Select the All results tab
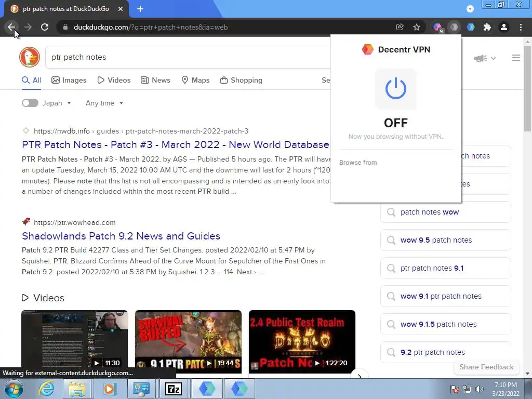The image size is (532, 399). tap(31, 81)
